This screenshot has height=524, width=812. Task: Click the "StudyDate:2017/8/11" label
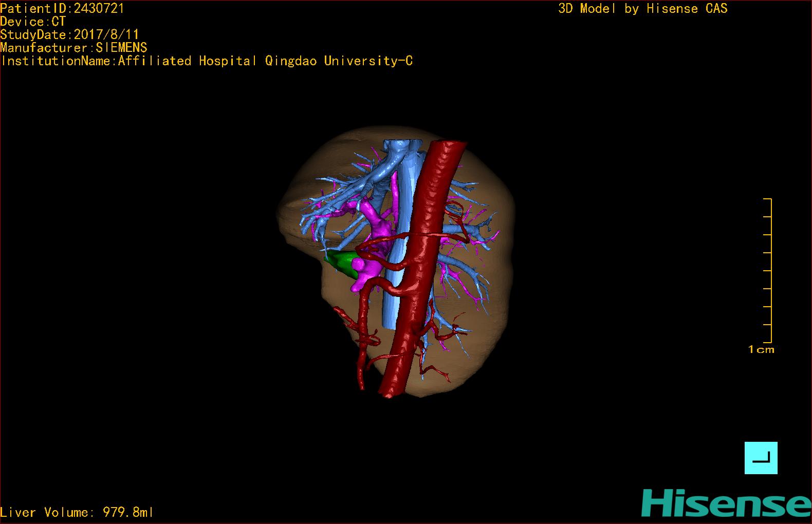point(69,34)
